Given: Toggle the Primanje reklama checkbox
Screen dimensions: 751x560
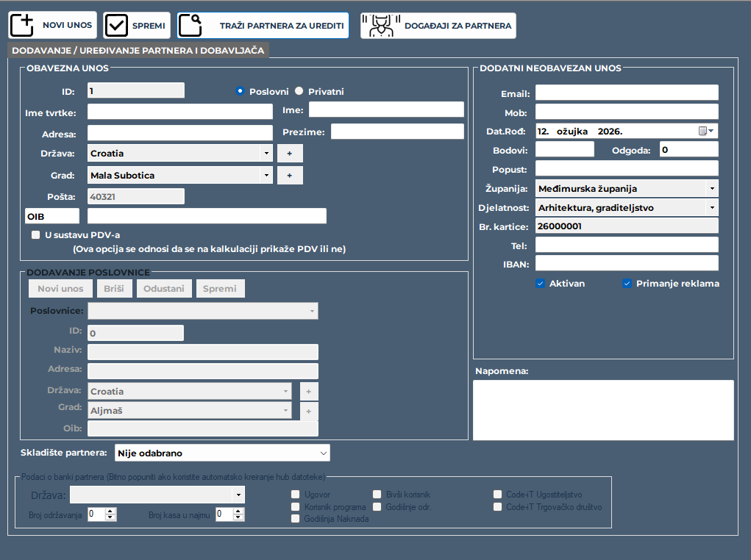Looking at the screenshot, I should (x=627, y=284).
